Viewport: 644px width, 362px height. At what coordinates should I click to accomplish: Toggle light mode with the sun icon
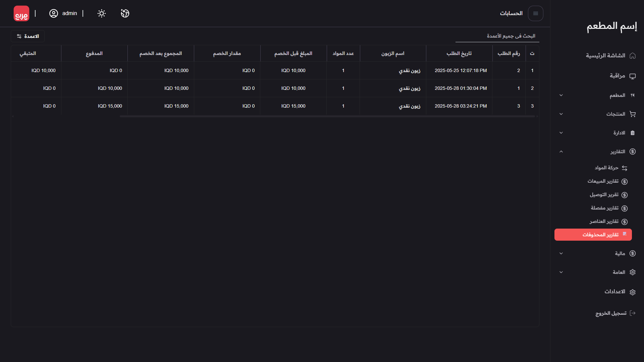102,13
